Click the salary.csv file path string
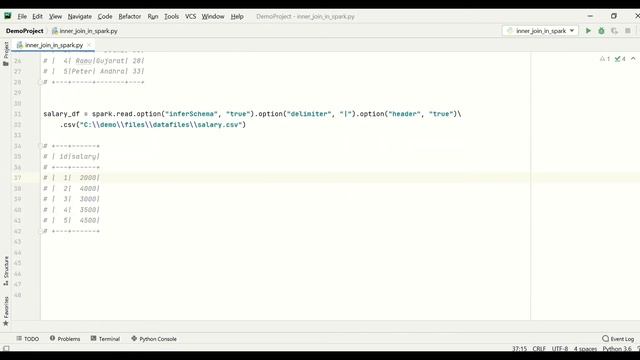Viewport: 640px width, 360px height. 161,124
